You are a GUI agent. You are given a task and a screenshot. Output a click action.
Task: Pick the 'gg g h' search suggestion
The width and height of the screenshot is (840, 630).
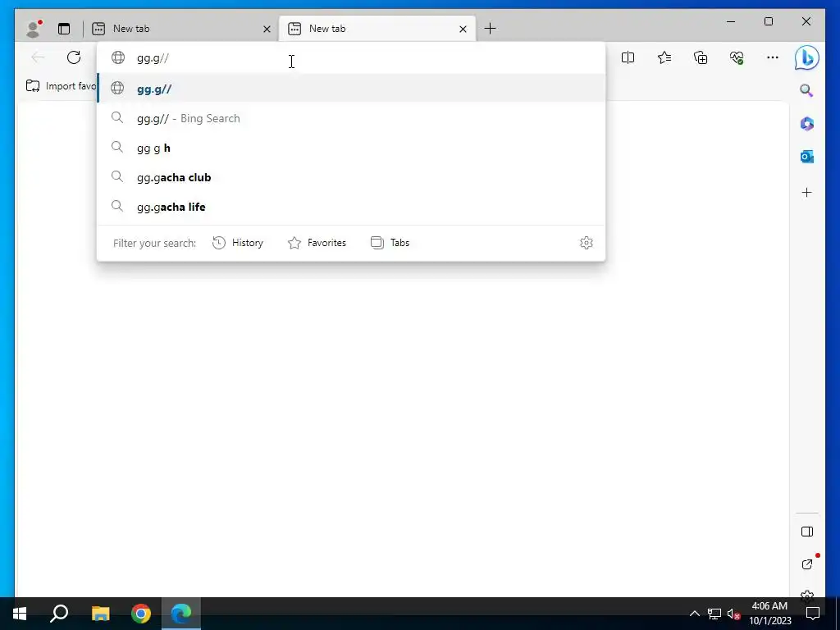351,148
